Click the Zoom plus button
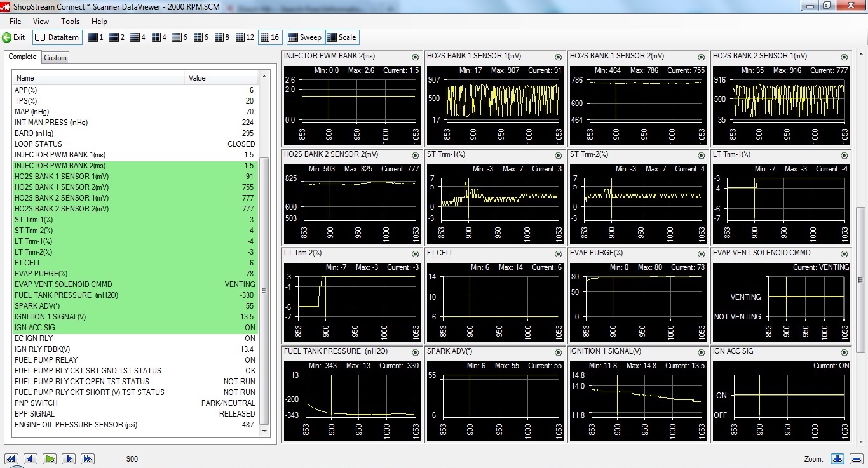The image size is (868, 468). point(837,458)
